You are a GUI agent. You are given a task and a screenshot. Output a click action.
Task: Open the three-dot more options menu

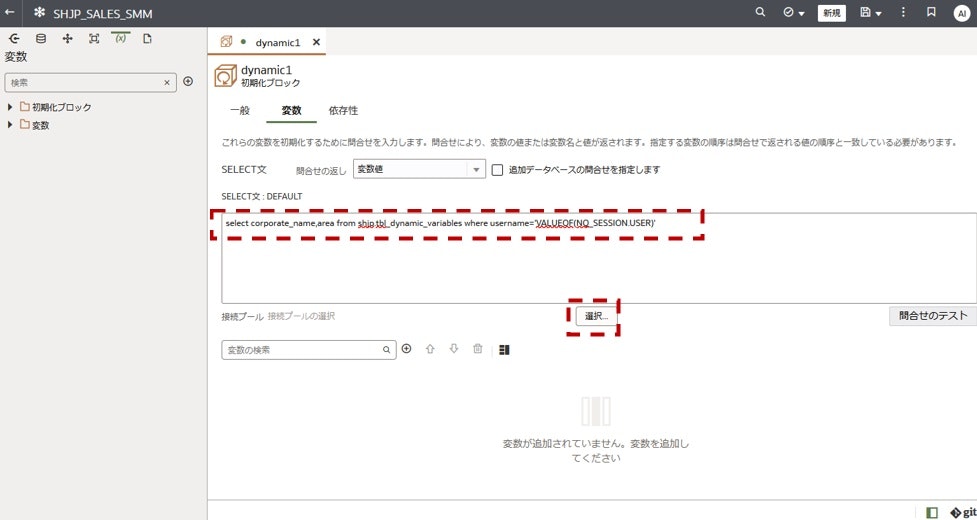(x=903, y=12)
